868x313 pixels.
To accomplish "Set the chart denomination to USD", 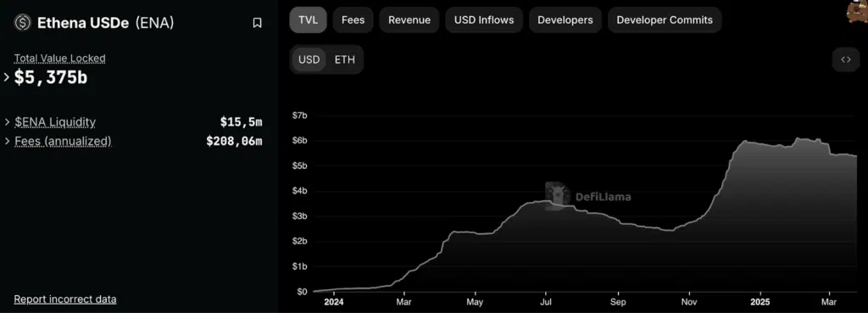I will [x=309, y=60].
